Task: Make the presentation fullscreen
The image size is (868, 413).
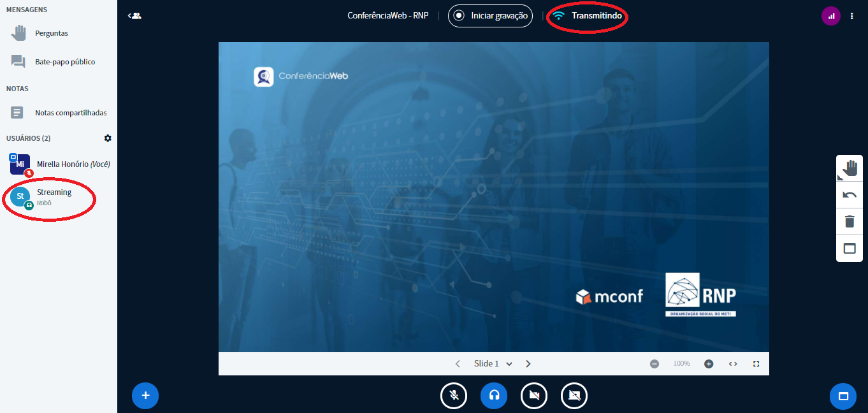Action: click(756, 364)
